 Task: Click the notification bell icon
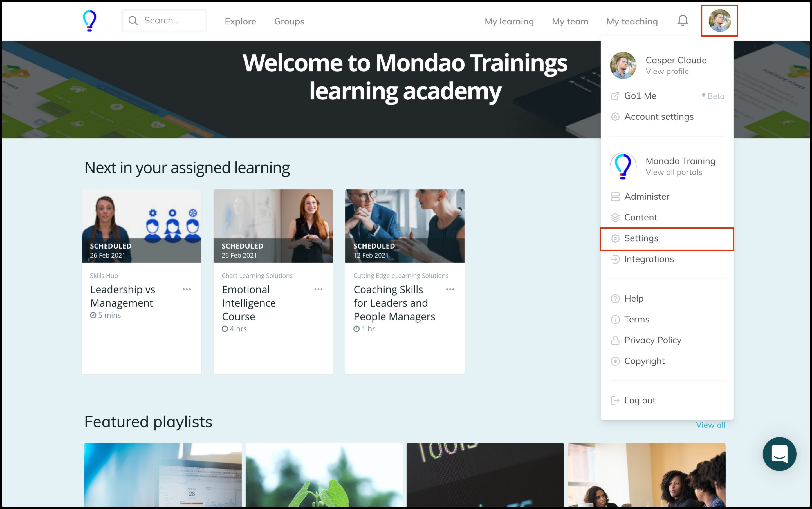pyautogui.click(x=683, y=21)
